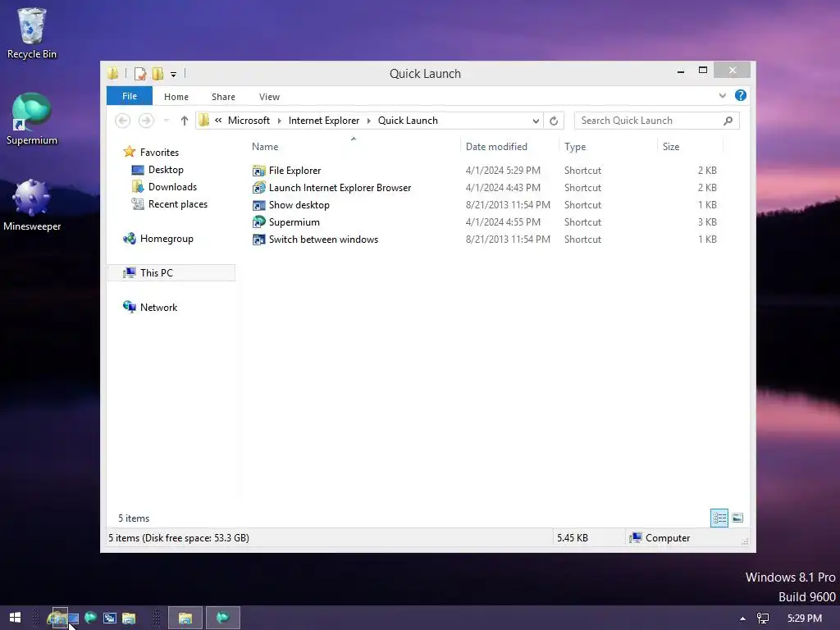Select Favorites in navigation pane
The image size is (840, 630).
point(151,152)
